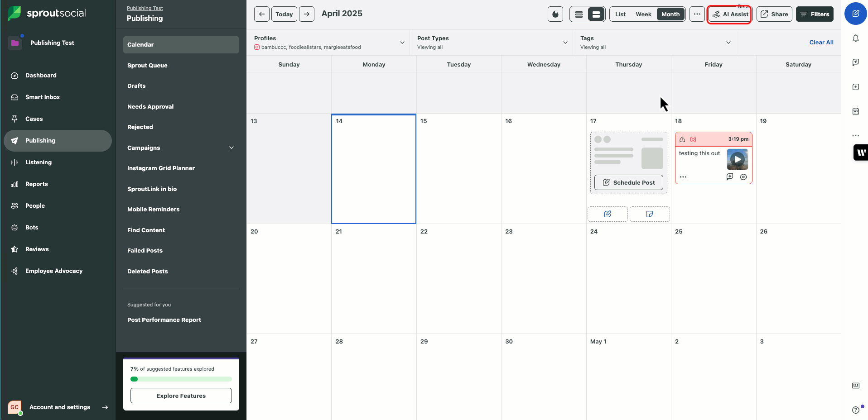868x420 pixels.
Task: Click the comment icon on the testing post
Action: [730, 177]
